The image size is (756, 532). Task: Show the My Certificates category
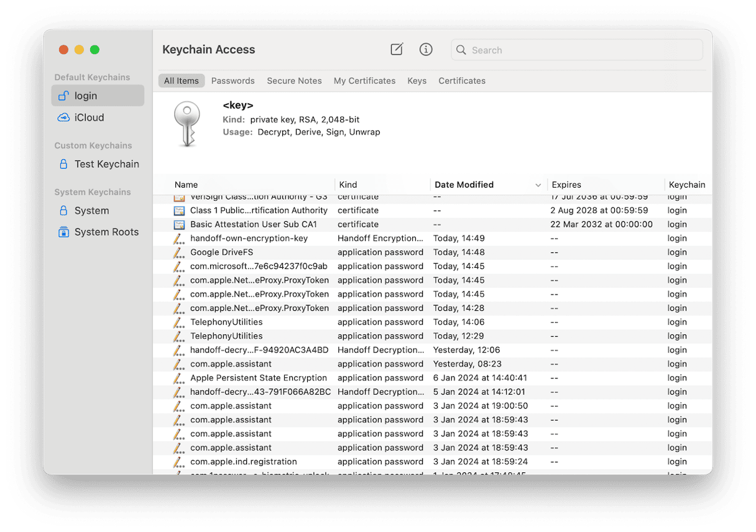point(364,81)
